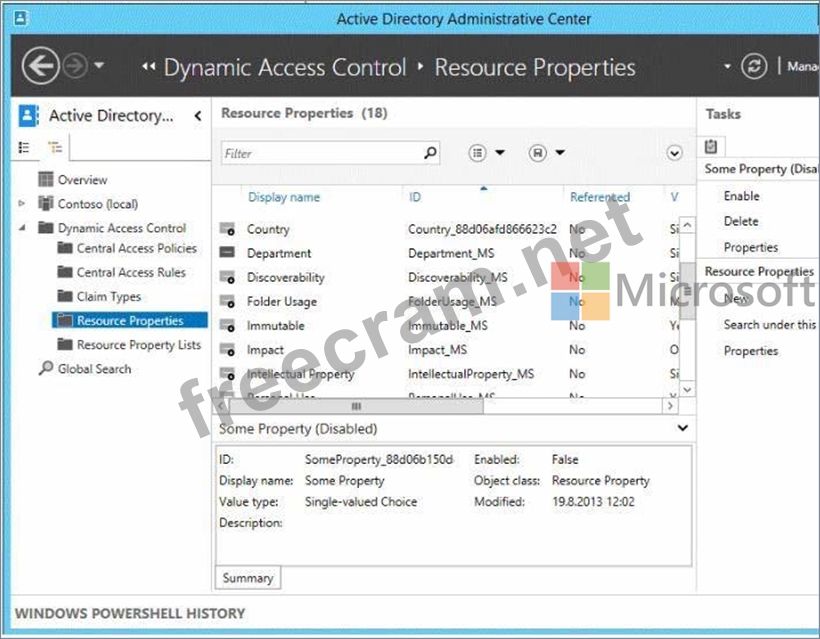The height and width of the screenshot is (639, 820).
Task: Open Central Access Rules folder
Action: coord(131,272)
